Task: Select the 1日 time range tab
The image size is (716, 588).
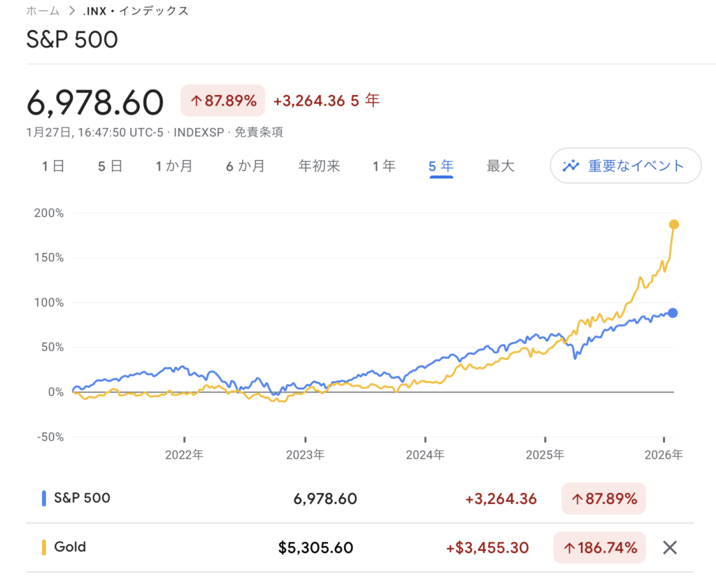Action: pos(53,166)
